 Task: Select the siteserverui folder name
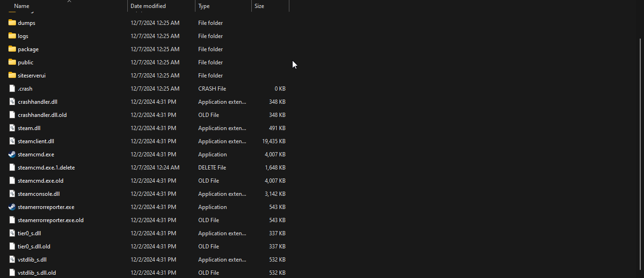click(x=31, y=76)
